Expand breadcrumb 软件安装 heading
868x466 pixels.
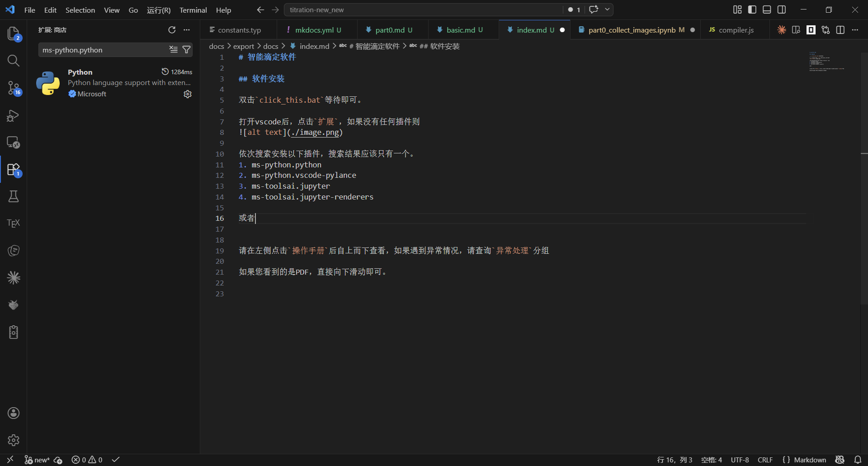(439, 46)
